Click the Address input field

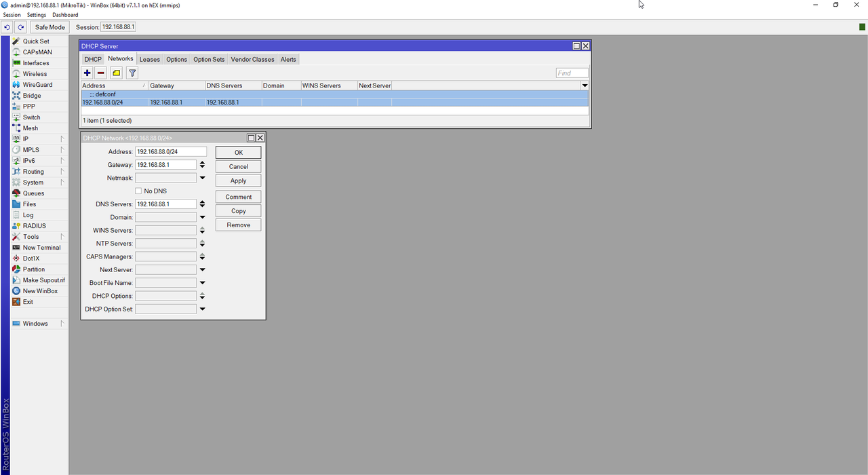click(171, 152)
